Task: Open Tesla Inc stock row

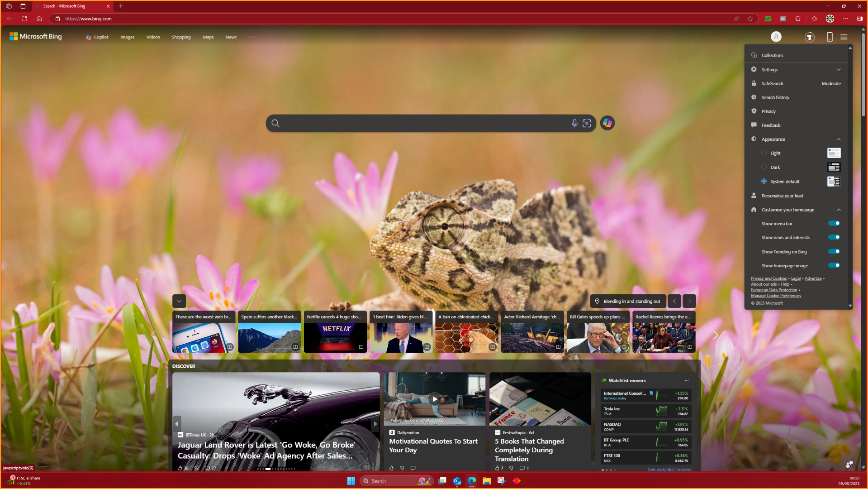Action: point(646,411)
